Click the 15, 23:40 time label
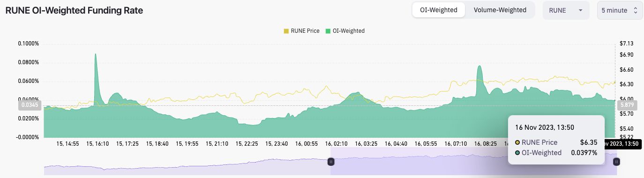The width and height of the screenshot is (644, 178). [x=277, y=144]
